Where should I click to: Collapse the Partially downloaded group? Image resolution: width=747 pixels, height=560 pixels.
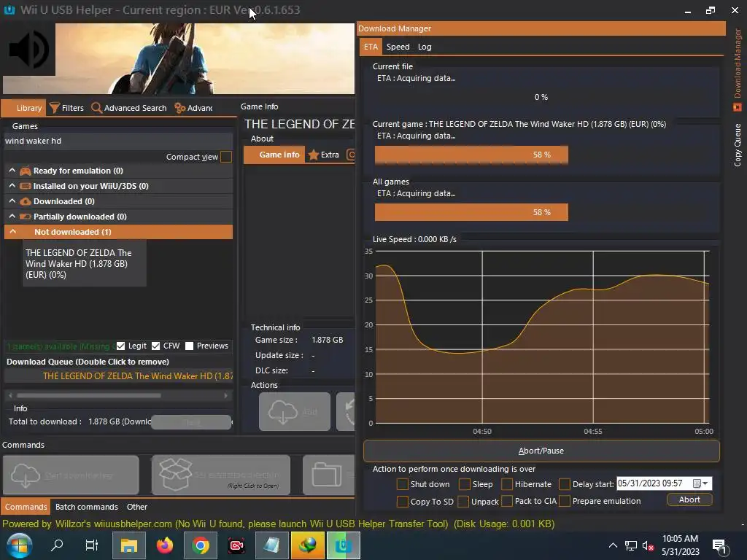12,216
